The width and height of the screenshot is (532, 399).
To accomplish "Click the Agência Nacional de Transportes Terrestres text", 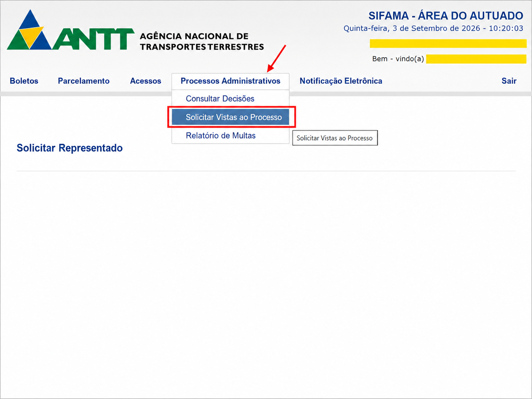I will point(202,42).
